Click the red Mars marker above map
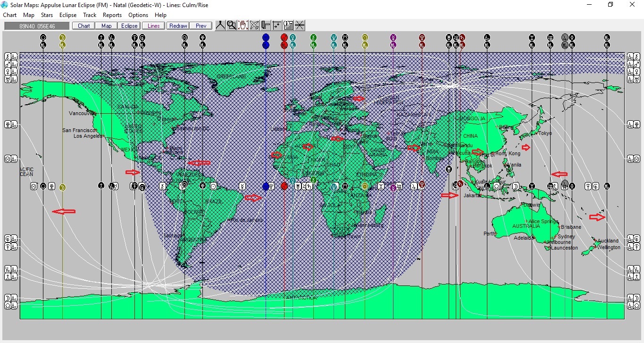Viewport: 644px width, 343px height. point(284,37)
